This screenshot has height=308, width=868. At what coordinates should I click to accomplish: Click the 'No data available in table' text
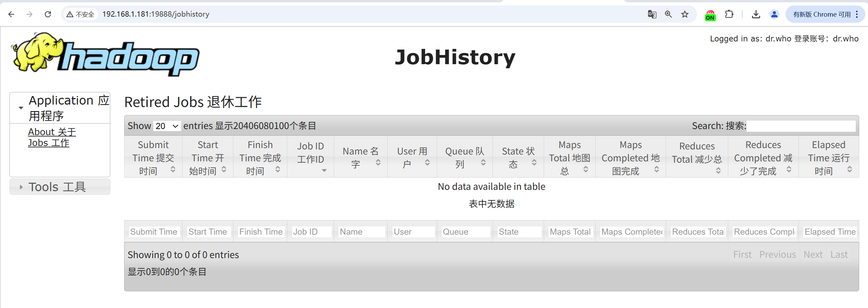coord(491,186)
